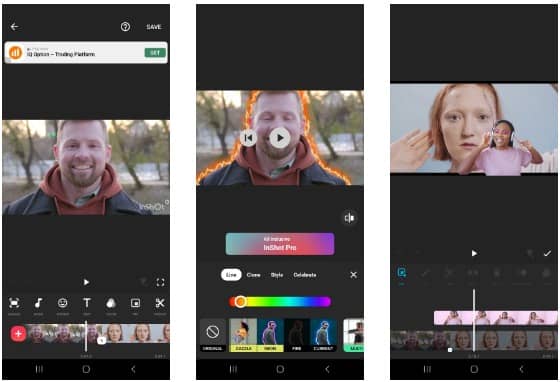Select the scissors Precut tool
The image size is (560, 382).
[x=160, y=303]
